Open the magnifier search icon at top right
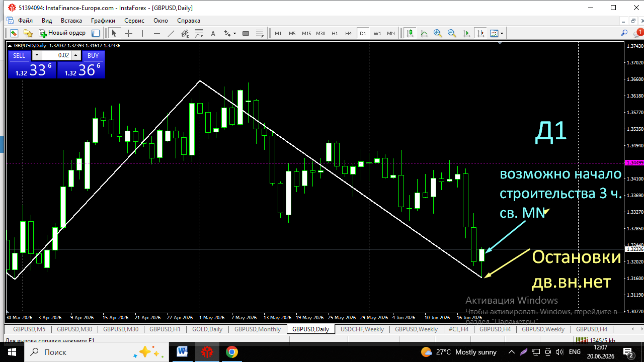 (624, 33)
